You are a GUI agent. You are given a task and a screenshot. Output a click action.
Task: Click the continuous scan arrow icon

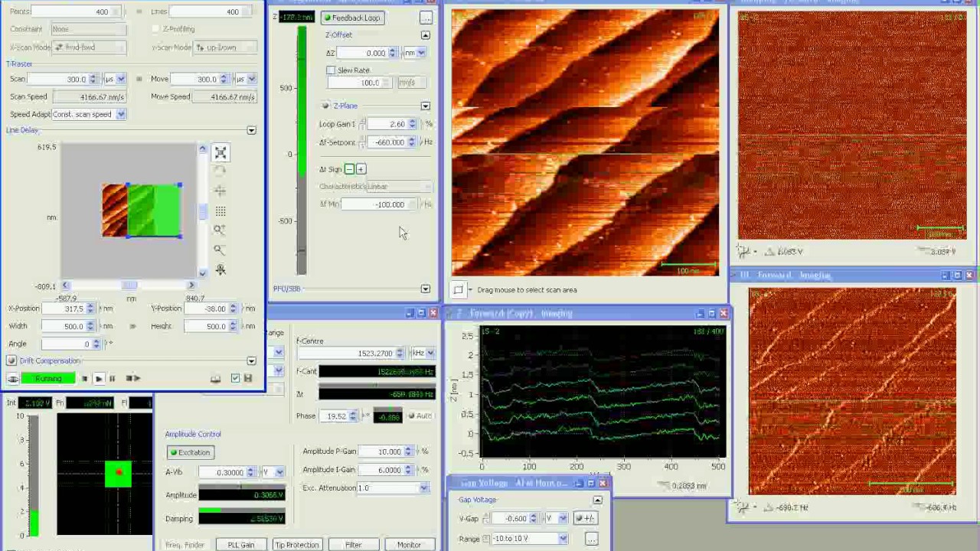(132, 378)
